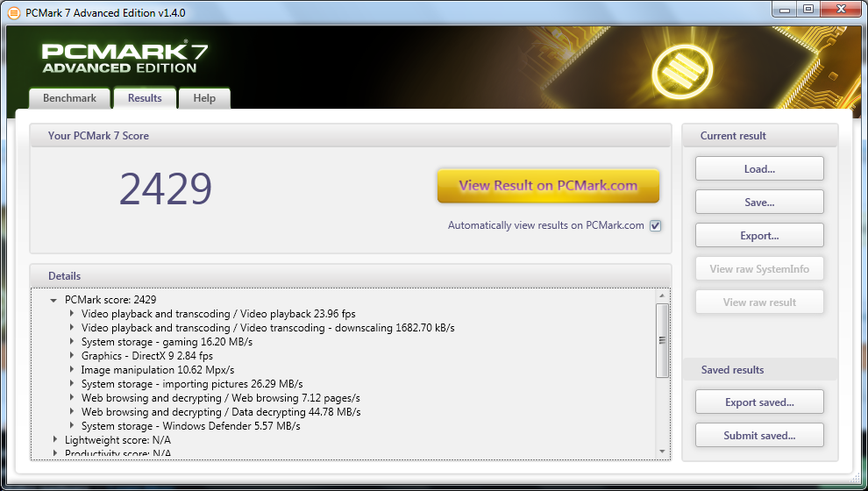Select the Results tab

tap(145, 98)
